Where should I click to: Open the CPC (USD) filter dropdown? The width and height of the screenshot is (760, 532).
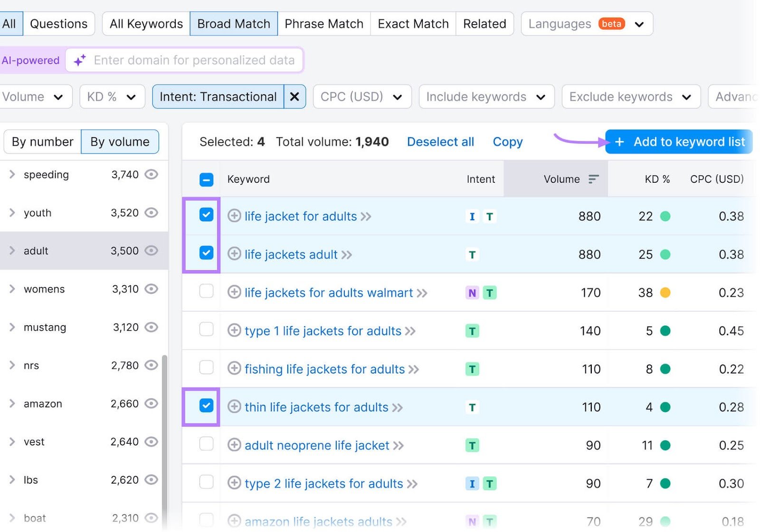362,96
